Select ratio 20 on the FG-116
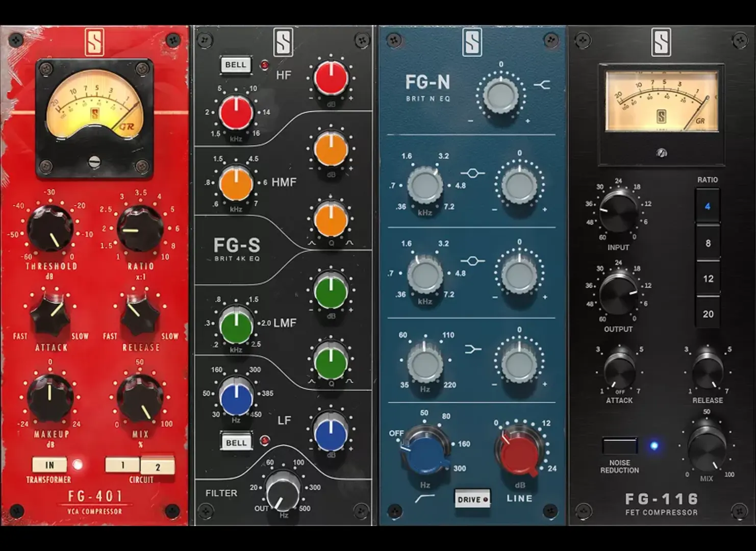 pyautogui.click(x=708, y=314)
